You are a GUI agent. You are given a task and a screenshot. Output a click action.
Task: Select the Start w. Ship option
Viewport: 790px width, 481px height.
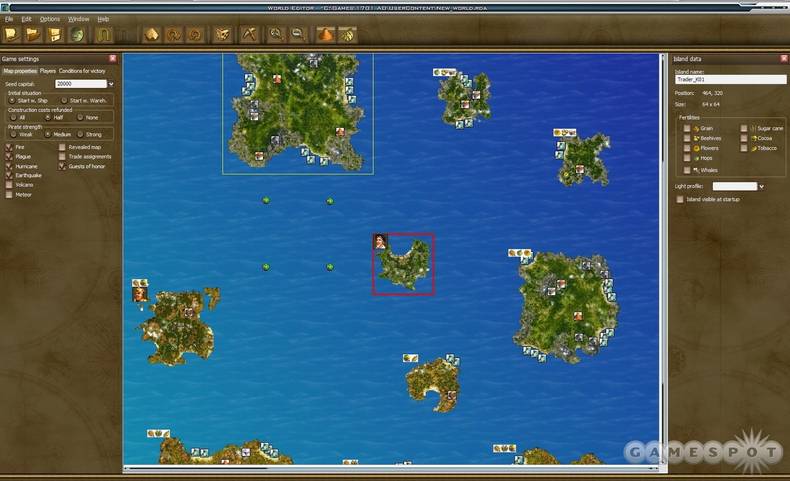coord(12,101)
